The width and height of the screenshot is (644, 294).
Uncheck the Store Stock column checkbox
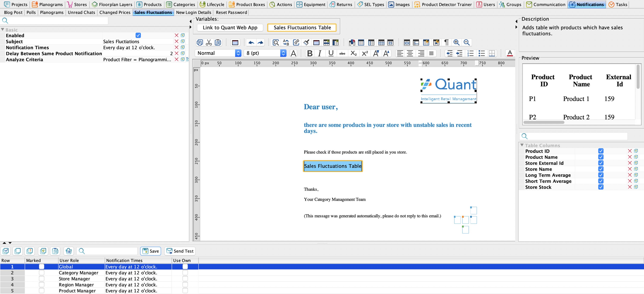(601, 187)
